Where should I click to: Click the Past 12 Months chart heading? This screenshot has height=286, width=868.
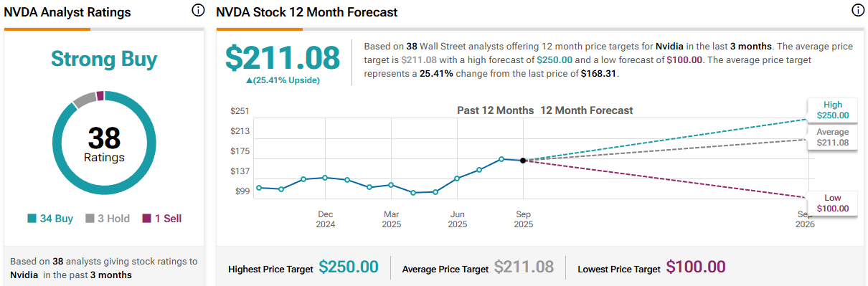(495, 110)
